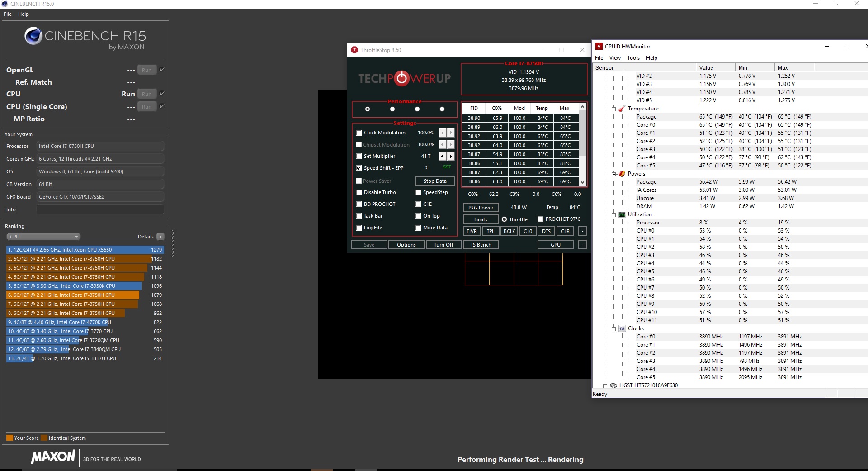The image size is (868, 471).
Task: Click the Temperatures thermometer icon in HWMonitor
Action: tap(622, 109)
